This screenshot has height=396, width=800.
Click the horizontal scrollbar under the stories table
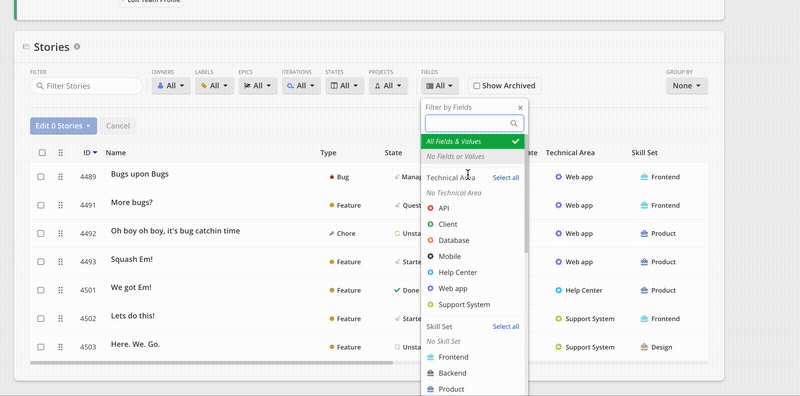[211, 363]
